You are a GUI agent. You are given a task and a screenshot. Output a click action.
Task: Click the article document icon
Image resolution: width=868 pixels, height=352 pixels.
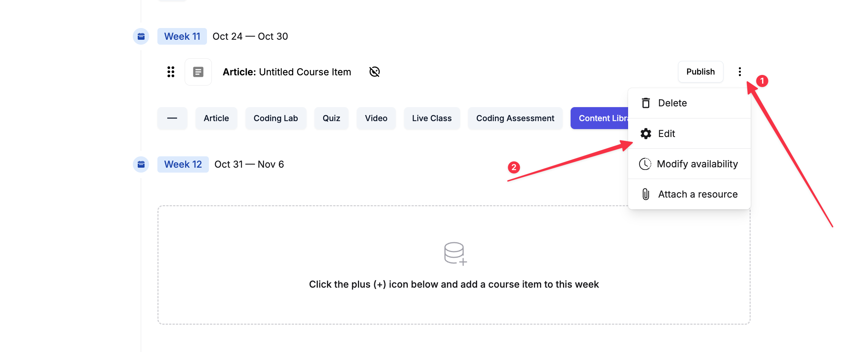click(198, 72)
